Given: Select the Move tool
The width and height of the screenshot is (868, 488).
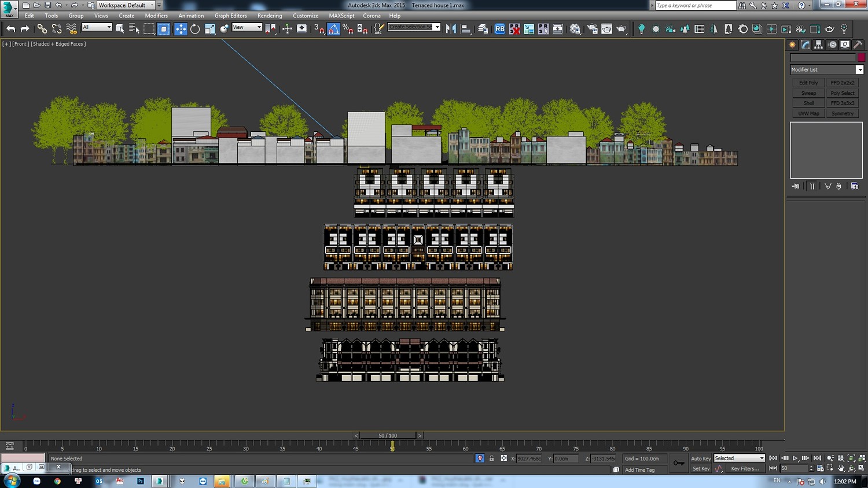Looking at the screenshot, I should (x=181, y=28).
